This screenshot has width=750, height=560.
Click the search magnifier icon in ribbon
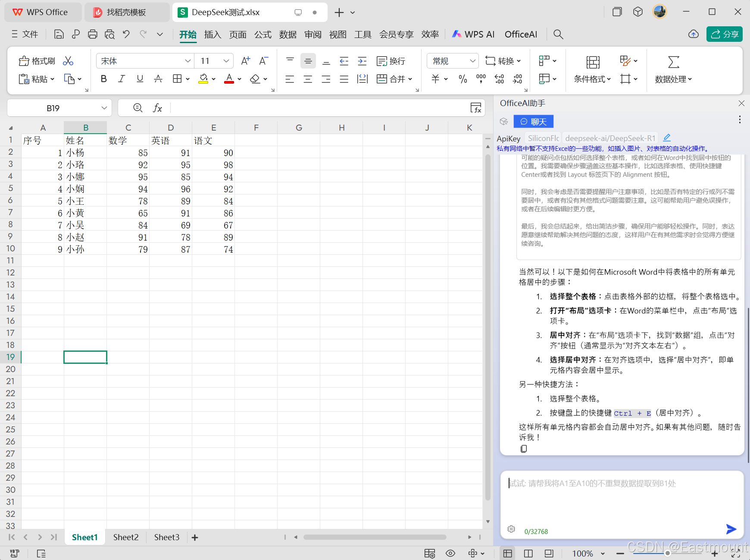[558, 34]
